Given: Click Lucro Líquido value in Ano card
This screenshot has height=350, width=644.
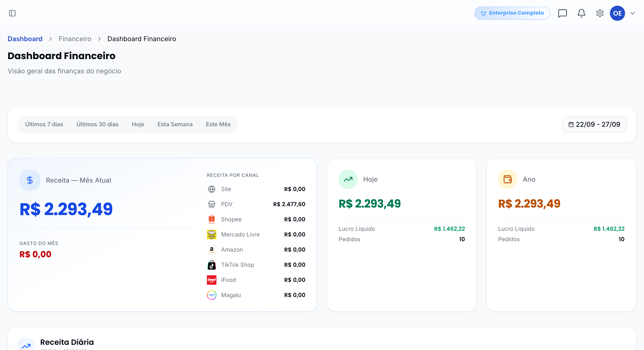Looking at the screenshot, I should (609, 229).
